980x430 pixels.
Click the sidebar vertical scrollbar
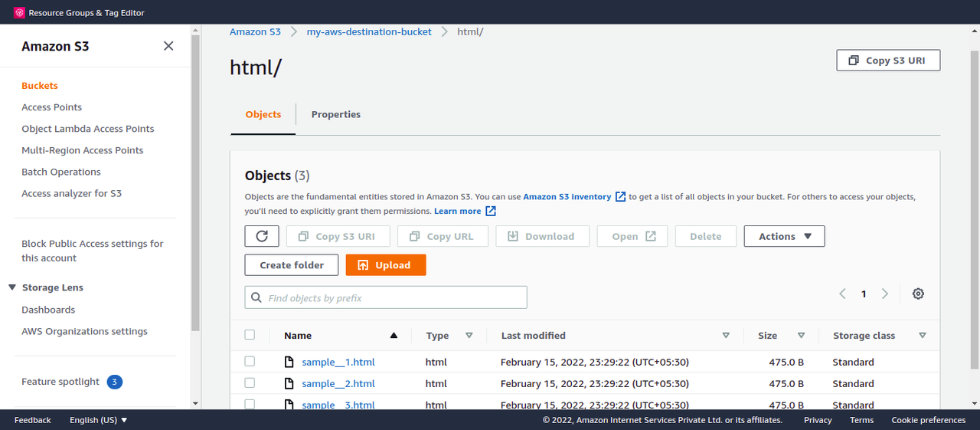(196, 182)
